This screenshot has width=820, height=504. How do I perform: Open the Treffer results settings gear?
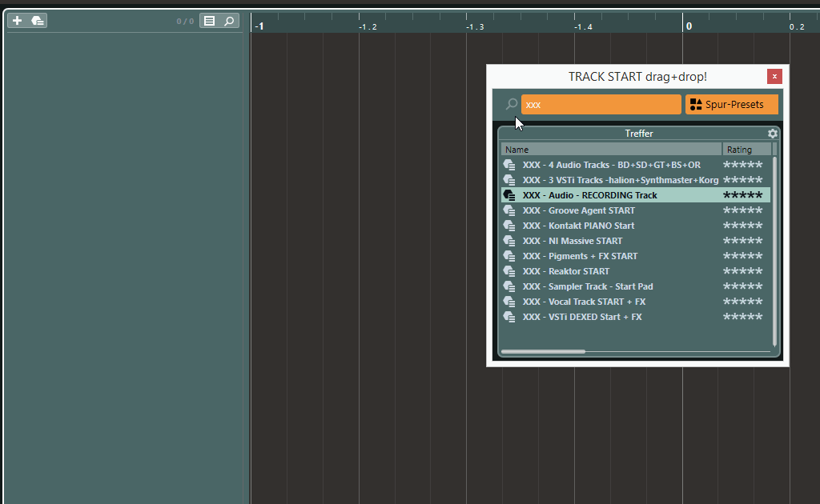(x=772, y=134)
